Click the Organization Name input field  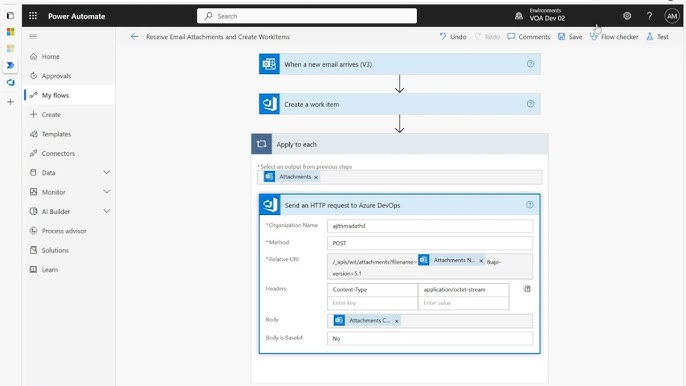tap(430, 226)
